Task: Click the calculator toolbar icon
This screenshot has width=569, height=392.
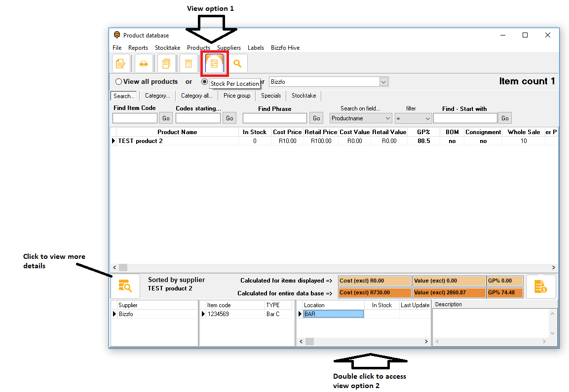Action: coord(188,64)
